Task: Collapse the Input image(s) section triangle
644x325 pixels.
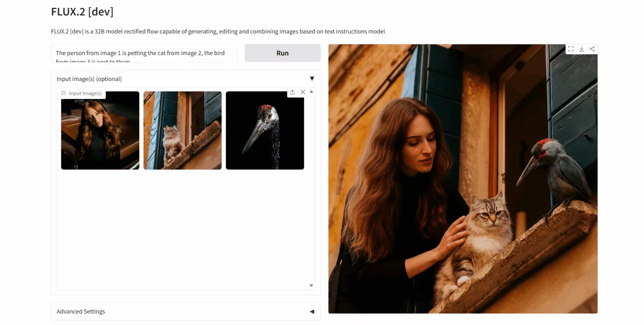Action: coord(312,79)
